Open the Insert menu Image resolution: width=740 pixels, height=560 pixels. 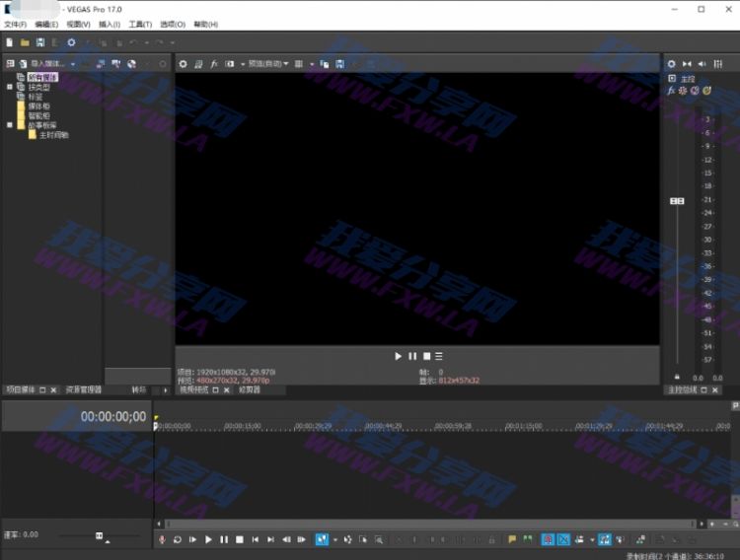coord(110,24)
